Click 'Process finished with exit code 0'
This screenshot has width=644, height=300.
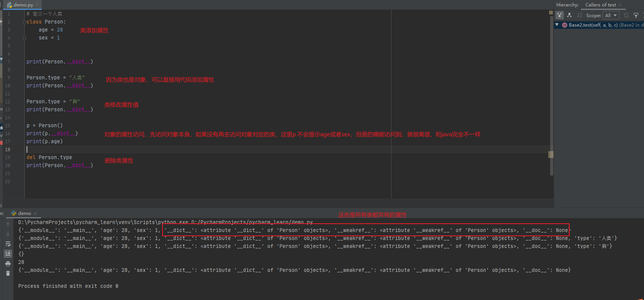click(68, 286)
